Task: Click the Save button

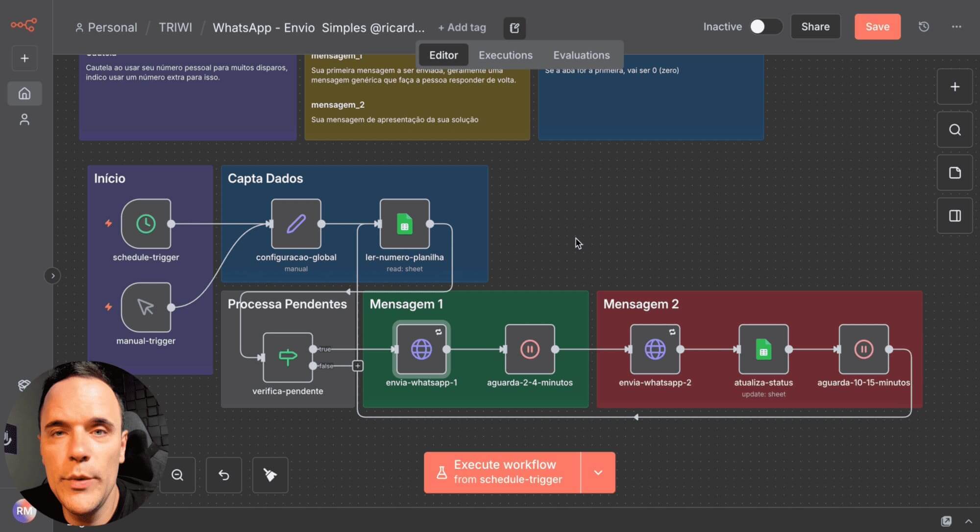Action: click(x=877, y=27)
